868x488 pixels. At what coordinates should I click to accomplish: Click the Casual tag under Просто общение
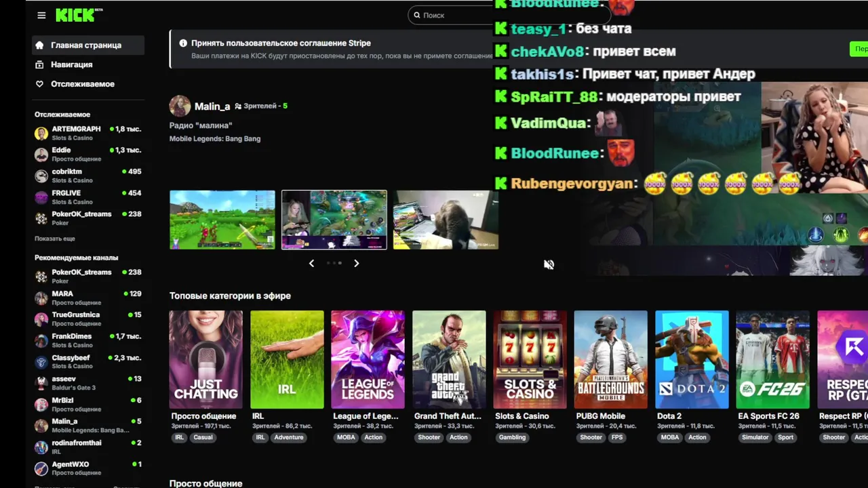203,437
